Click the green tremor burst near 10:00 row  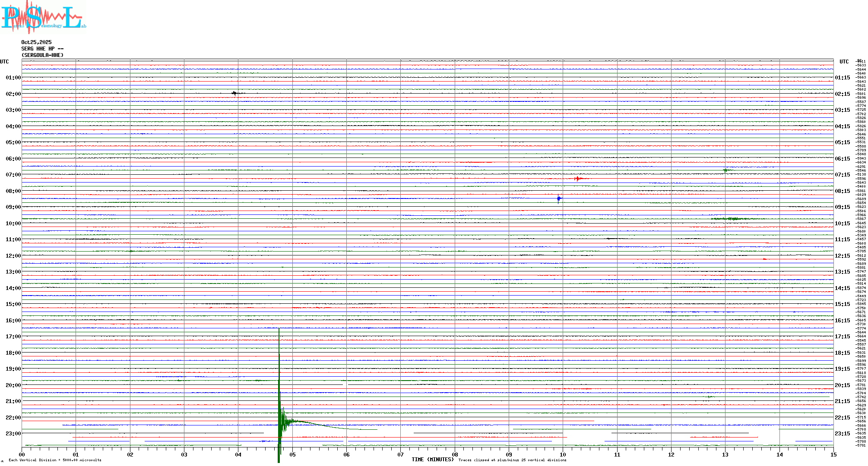coord(734,219)
